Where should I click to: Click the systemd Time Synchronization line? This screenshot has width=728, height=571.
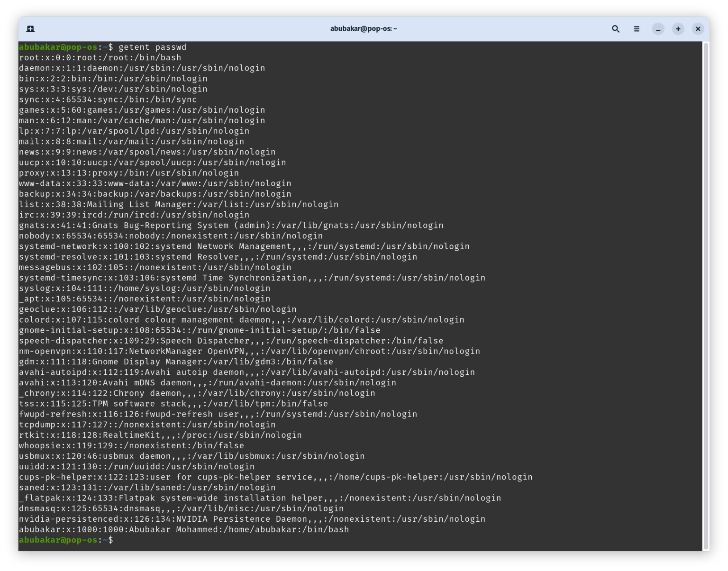[252, 278]
